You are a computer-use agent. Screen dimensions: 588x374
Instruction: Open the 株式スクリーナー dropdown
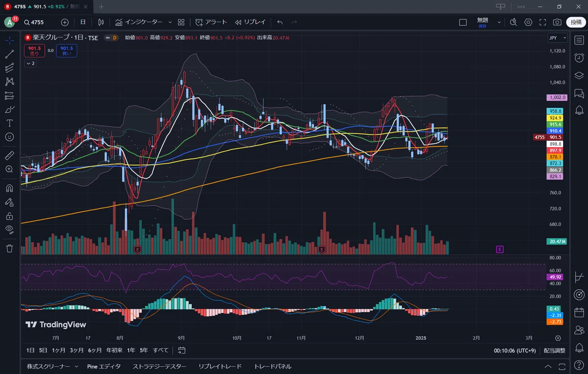tap(52, 366)
